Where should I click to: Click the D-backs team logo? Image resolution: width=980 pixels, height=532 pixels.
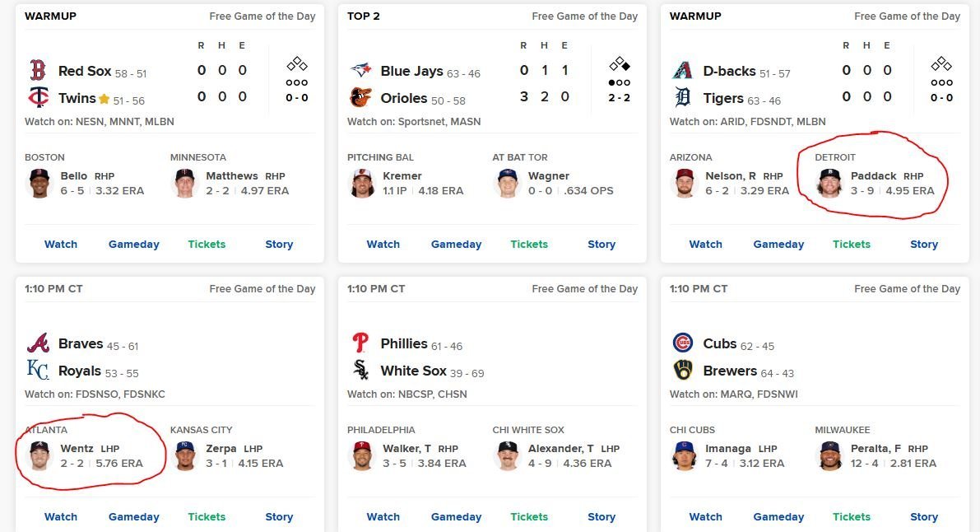(682, 71)
